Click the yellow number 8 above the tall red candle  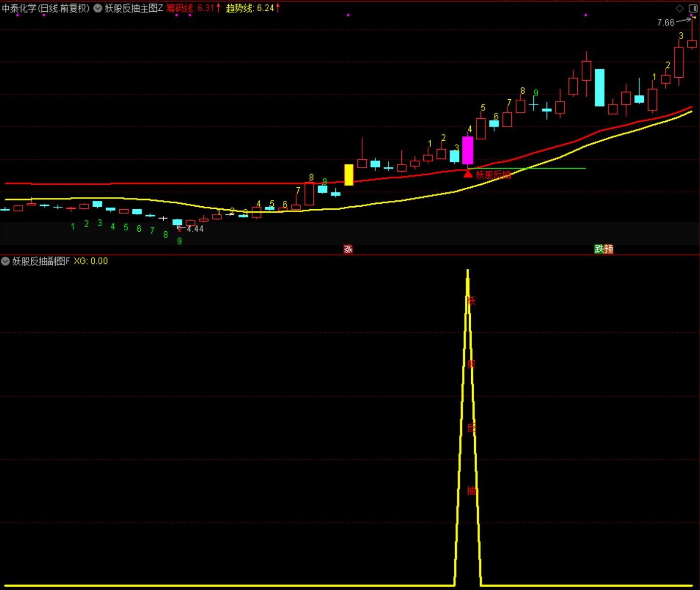point(311,177)
